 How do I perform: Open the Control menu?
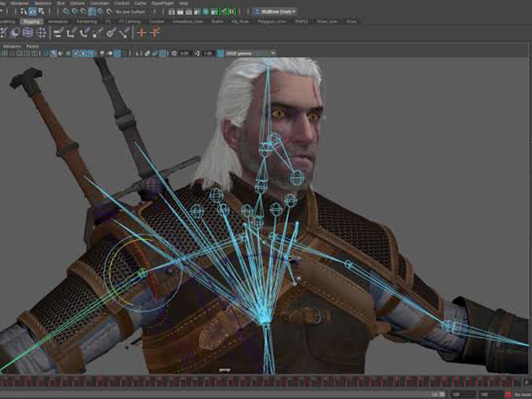pos(122,3)
